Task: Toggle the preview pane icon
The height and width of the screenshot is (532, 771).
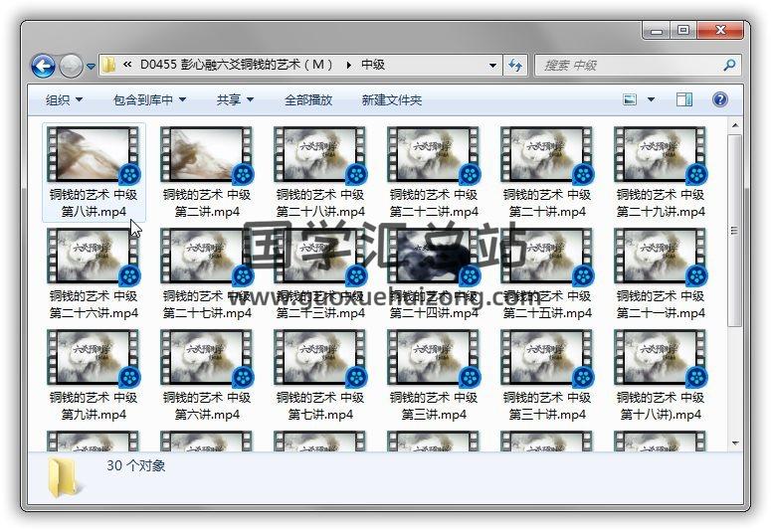Action: (x=684, y=99)
